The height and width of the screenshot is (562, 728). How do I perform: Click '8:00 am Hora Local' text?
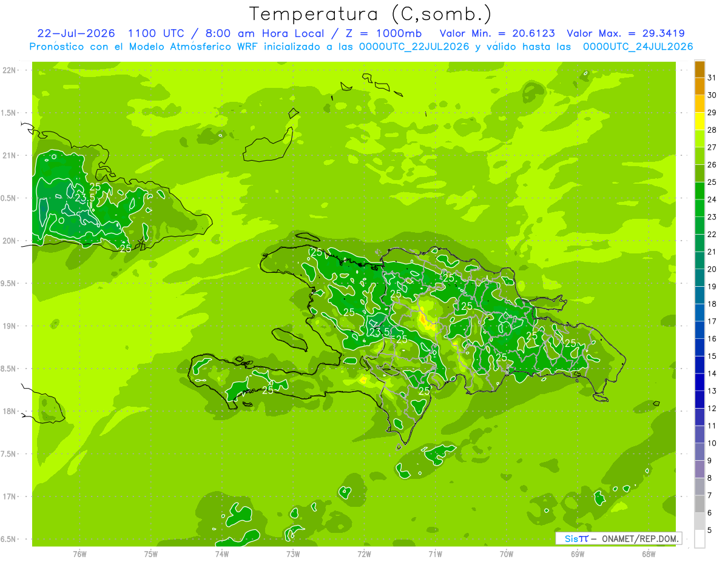(264, 33)
